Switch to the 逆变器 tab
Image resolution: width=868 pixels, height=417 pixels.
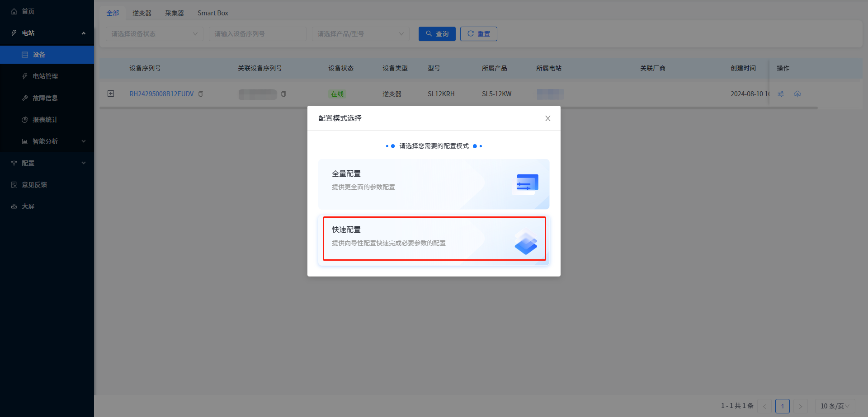coord(142,13)
